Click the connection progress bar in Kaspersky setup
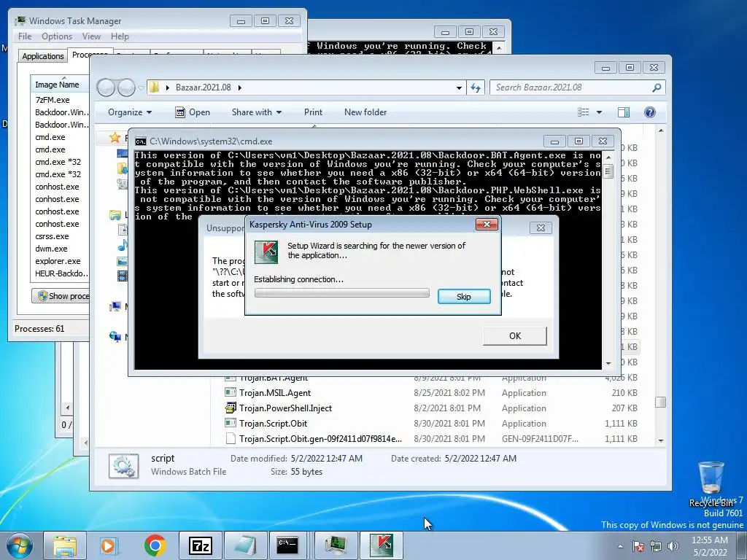 [x=341, y=293]
